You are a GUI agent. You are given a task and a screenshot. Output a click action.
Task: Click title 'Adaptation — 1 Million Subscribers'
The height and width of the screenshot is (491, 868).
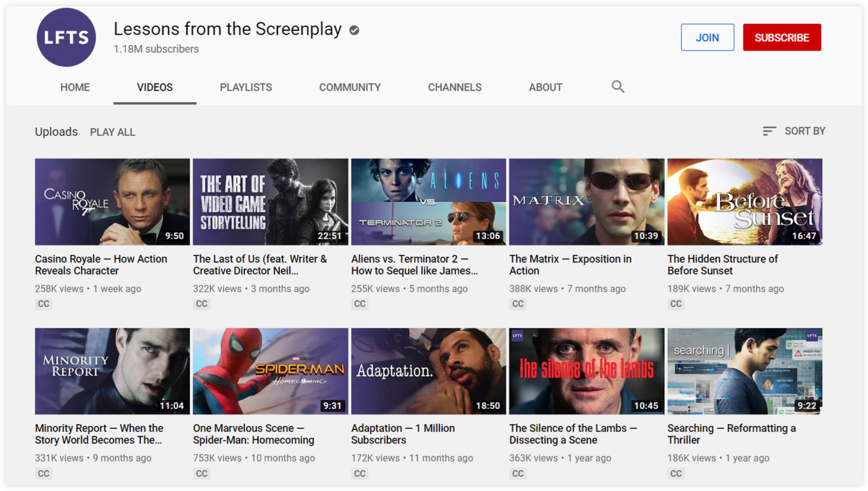tap(403, 434)
